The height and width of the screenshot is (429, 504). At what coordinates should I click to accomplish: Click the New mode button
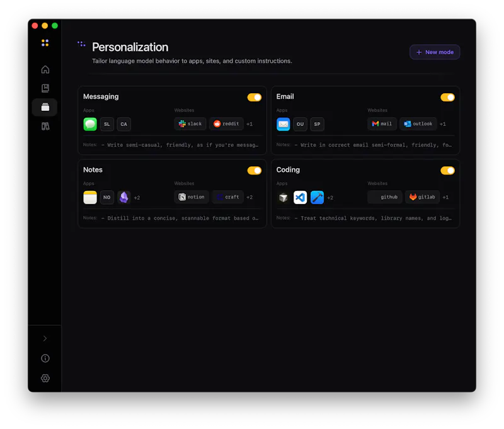[x=435, y=52]
